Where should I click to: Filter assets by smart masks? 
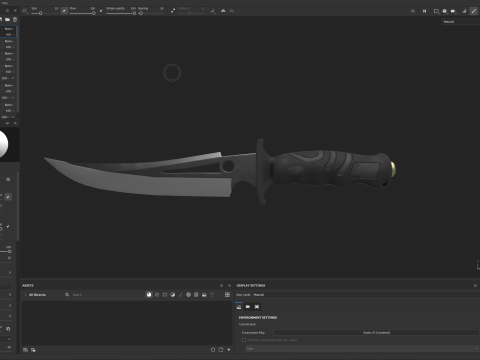pyautogui.click(x=165, y=295)
